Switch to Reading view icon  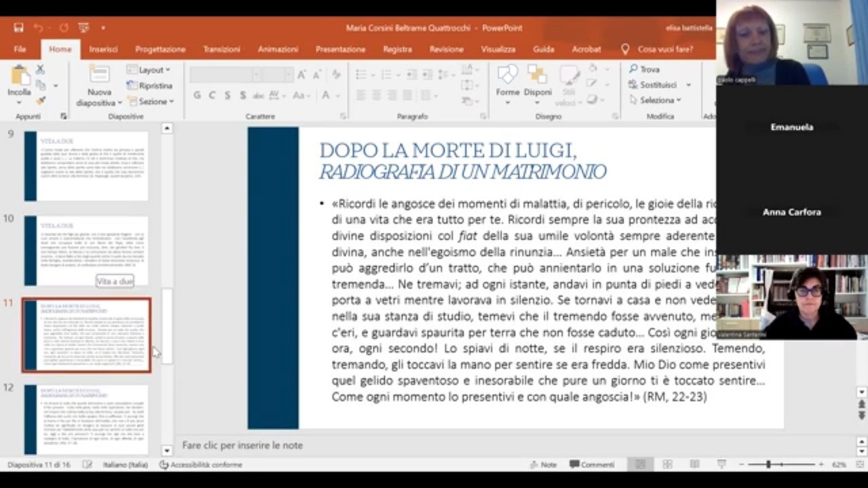click(694, 465)
